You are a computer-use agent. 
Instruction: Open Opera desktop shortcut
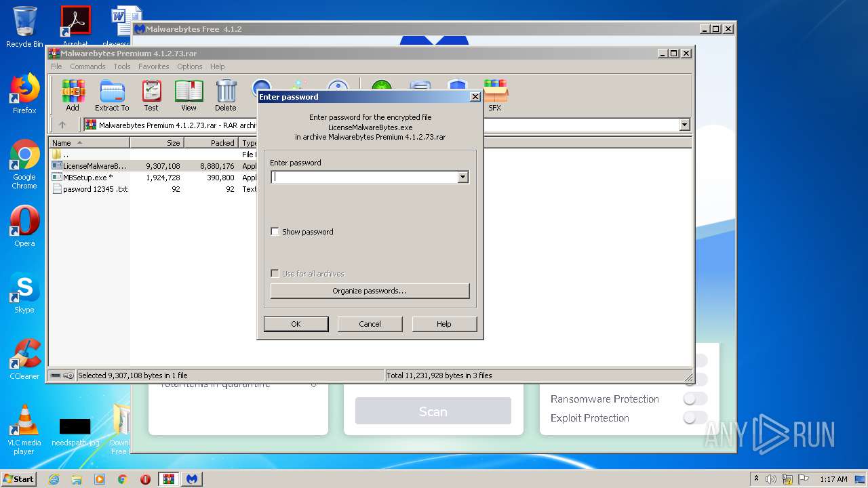point(24,226)
